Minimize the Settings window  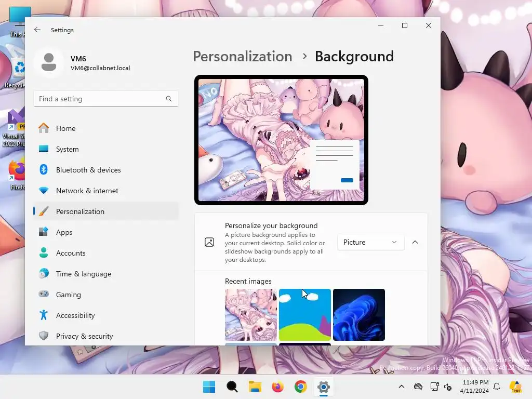click(381, 25)
